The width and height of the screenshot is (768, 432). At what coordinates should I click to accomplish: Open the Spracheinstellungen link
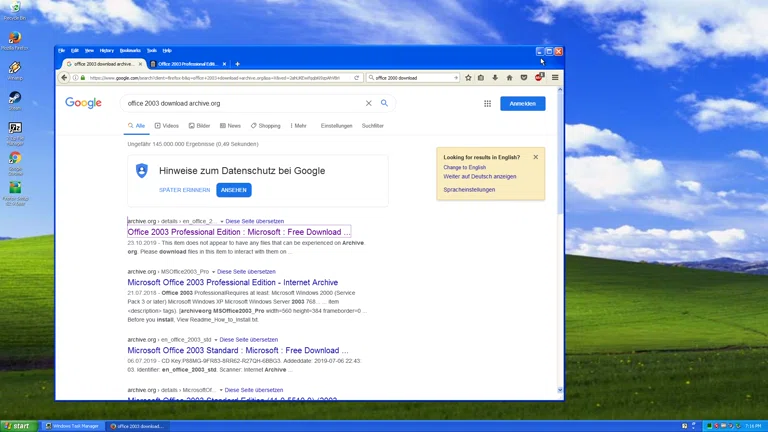(469, 190)
